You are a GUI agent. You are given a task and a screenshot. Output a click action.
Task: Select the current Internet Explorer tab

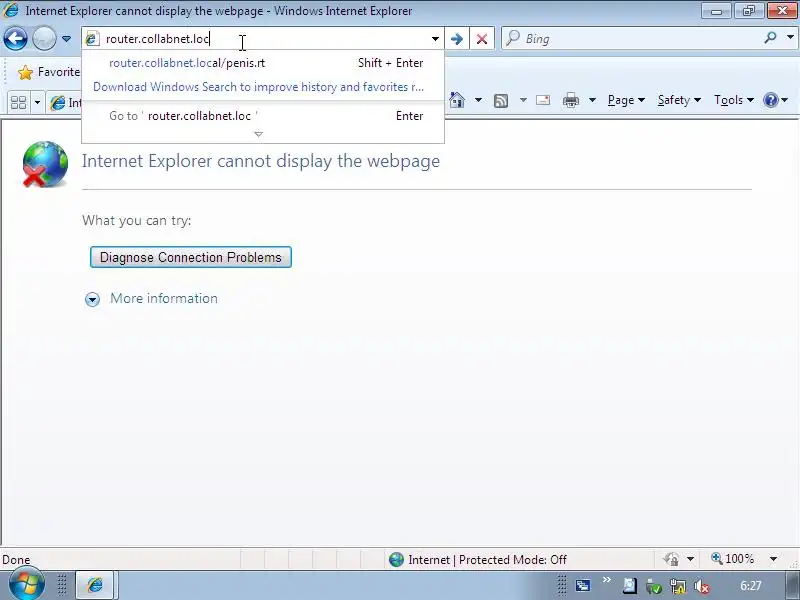click(x=65, y=103)
